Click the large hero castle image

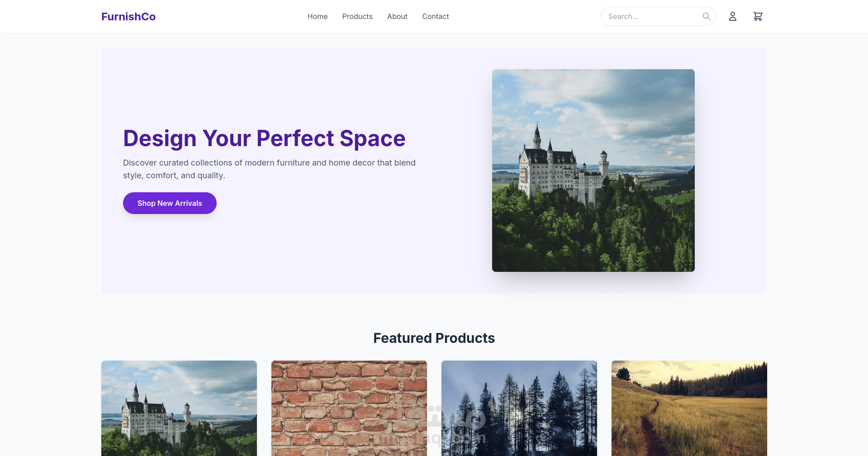(593, 171)
